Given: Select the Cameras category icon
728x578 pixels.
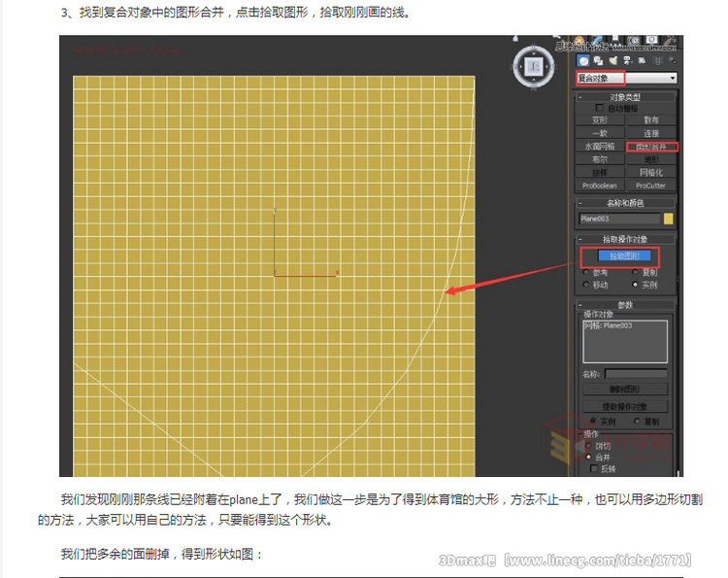Looking at the screenshot, I should 628,61.
